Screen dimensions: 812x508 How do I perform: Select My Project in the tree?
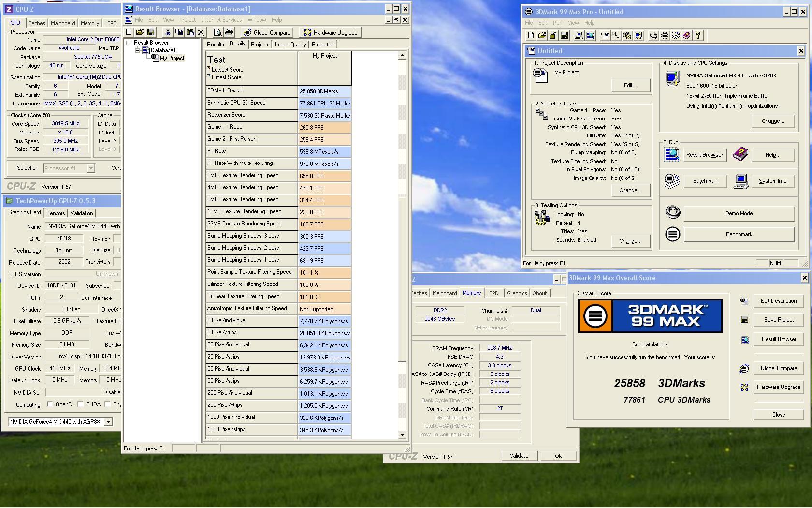(172, 58)
